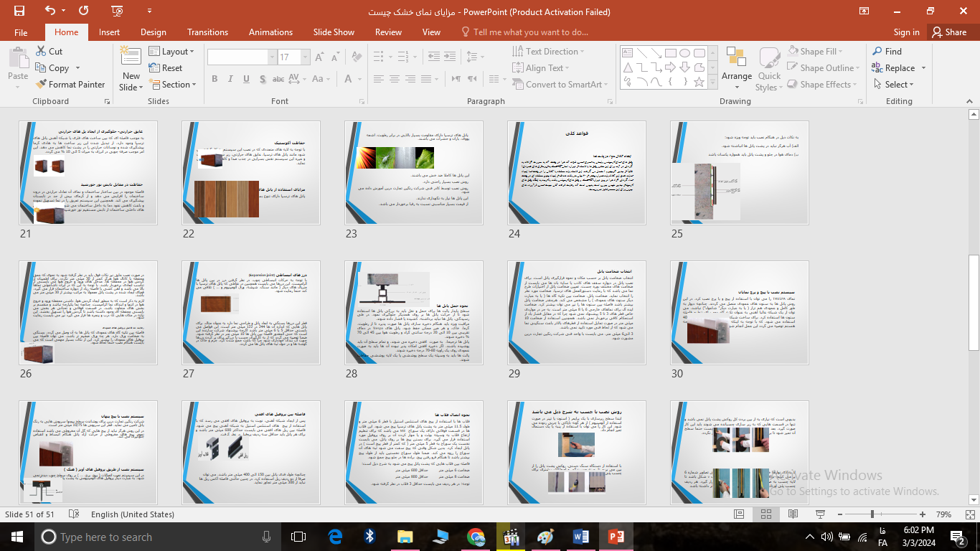Switch to Normal view in status bar
Viewport: 980px width, 551px height.
pyautogui.click(x=739, y=514)
